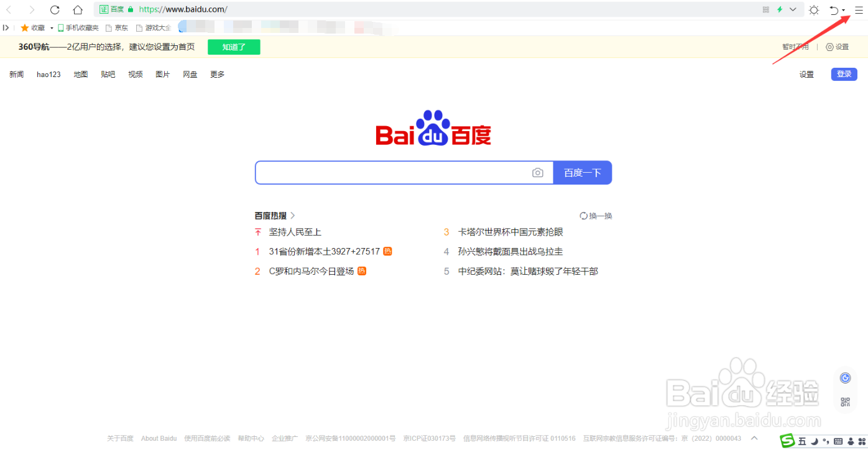868x450 pixels.
Task: Open the 京东 bookmark
Action: 117,28
